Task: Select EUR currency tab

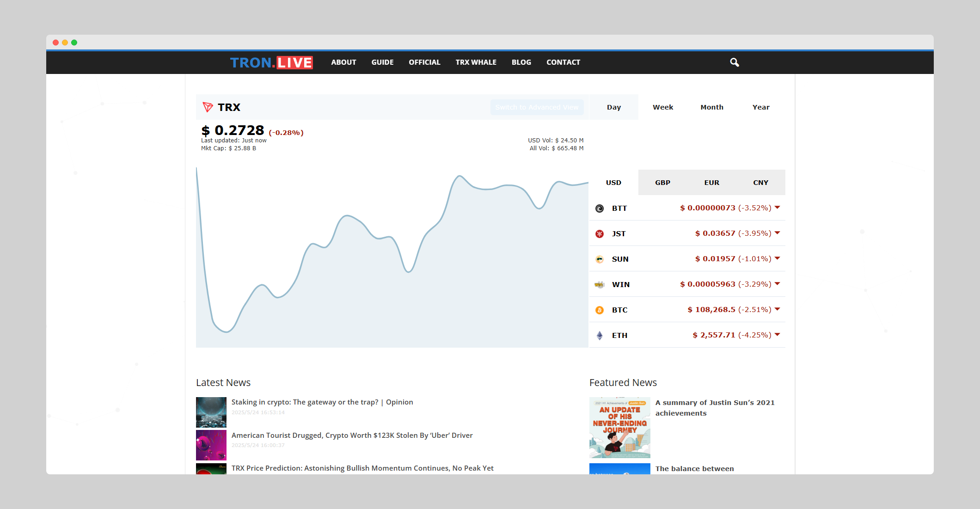Action: pos(711,183)
